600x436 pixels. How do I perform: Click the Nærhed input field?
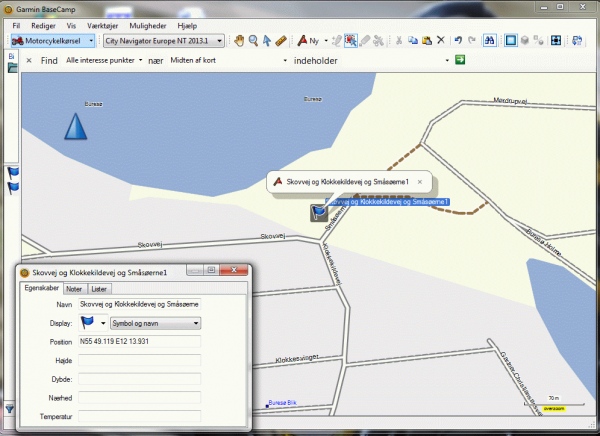coord(139,398)
